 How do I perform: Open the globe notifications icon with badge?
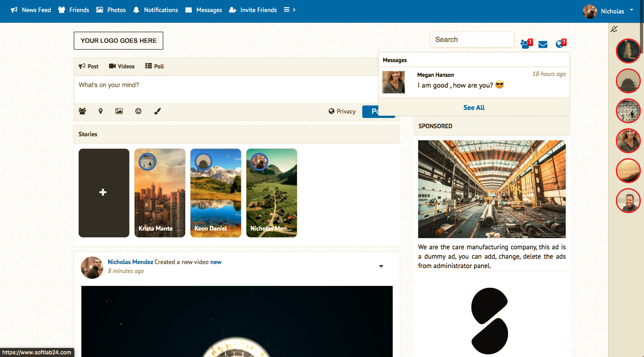pos(559,44)
